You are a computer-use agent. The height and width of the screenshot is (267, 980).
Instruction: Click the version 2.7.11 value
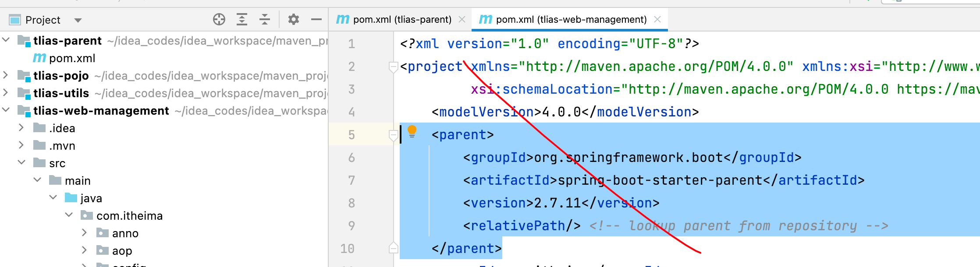tap(557, 203)
